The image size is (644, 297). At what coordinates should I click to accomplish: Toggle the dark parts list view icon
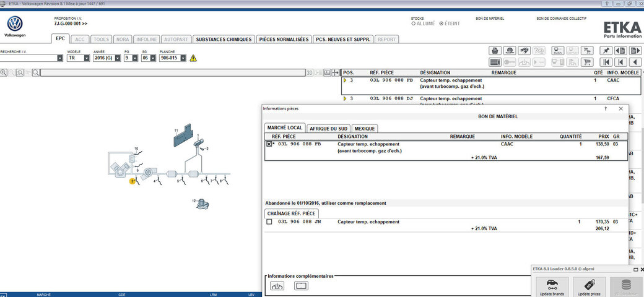point(495,62)
